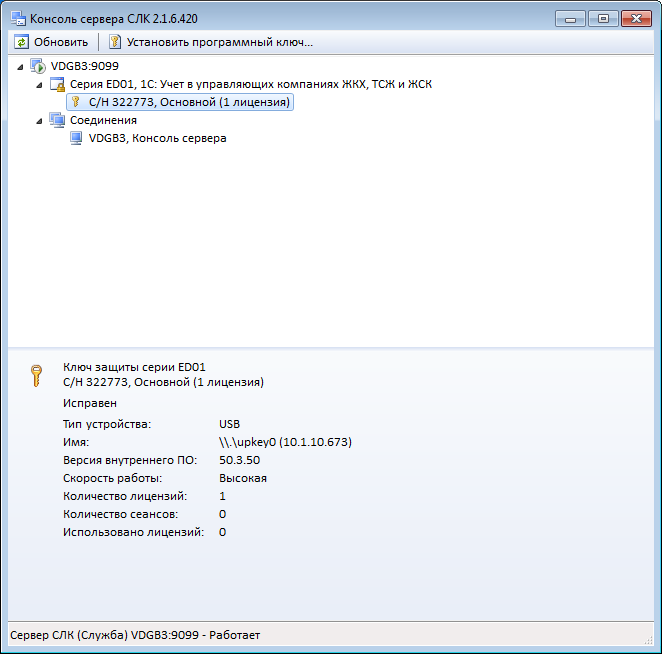662x654 pixels.
Task: Click the Скорость работы: label
Action: click(112, 478)
